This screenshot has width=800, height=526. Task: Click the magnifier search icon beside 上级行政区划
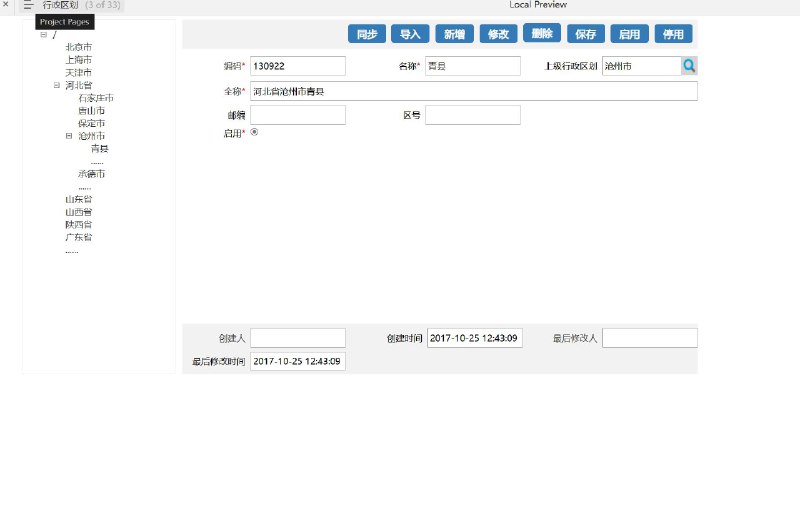click(x=689, y=66)
